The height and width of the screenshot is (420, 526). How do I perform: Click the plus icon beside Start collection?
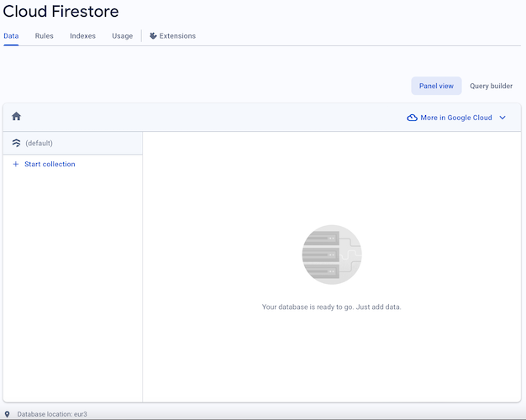(15, 164)
